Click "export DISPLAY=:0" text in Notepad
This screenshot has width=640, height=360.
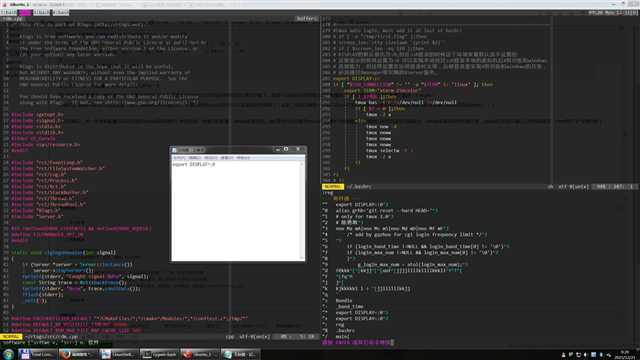click(193, 164)
